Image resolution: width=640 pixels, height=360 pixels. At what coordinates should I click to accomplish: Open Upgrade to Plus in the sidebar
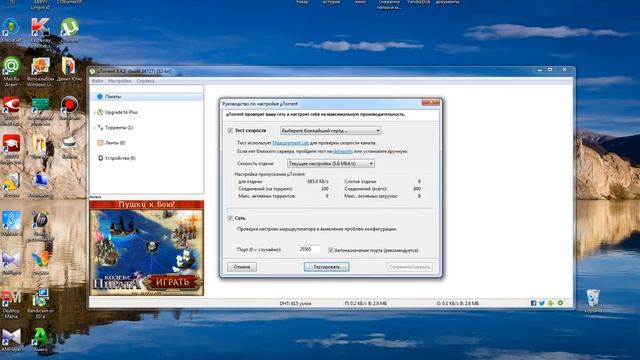tap(121, 112)
